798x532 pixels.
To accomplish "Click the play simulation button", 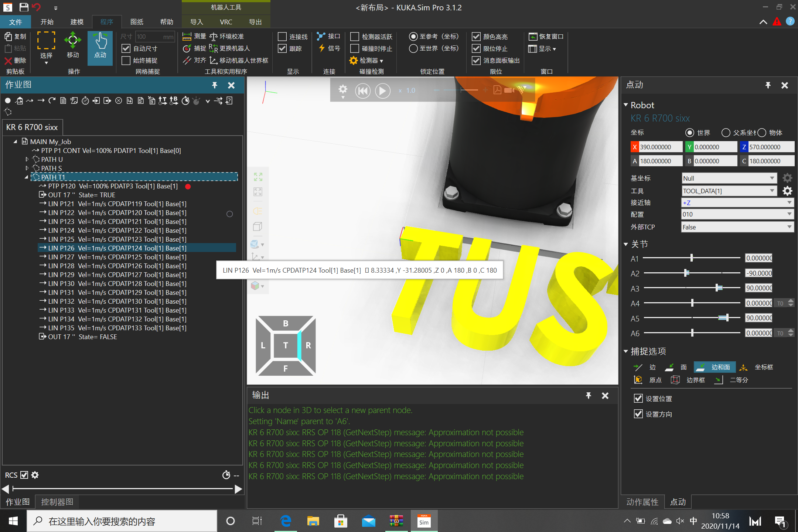I will point(382,90).
